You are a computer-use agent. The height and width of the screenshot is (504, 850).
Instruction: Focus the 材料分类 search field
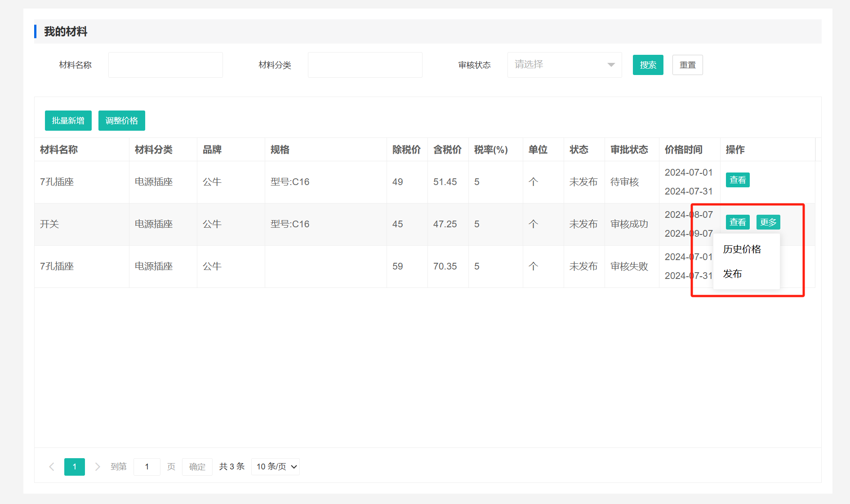point(365,65)
